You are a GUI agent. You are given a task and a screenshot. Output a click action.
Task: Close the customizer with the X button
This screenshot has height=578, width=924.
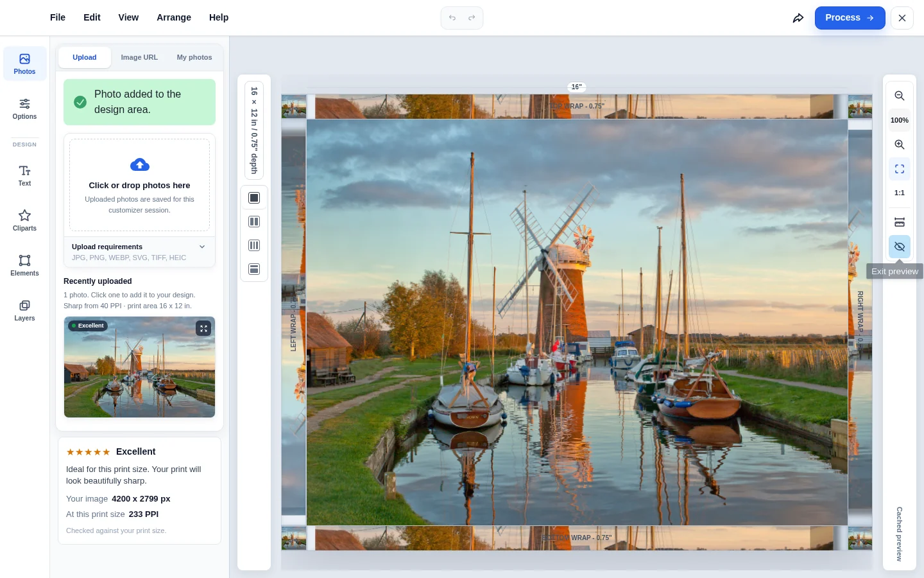[x=902, y=18]
